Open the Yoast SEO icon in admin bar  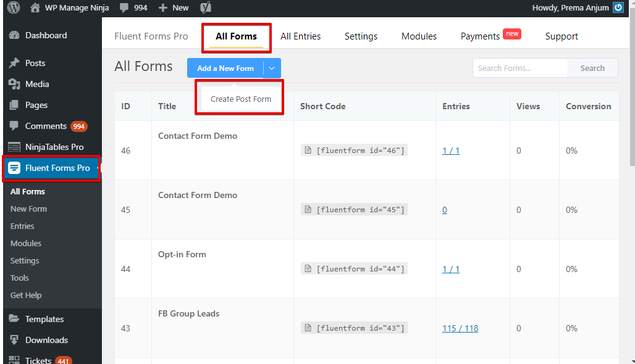[x=206, y=7]
